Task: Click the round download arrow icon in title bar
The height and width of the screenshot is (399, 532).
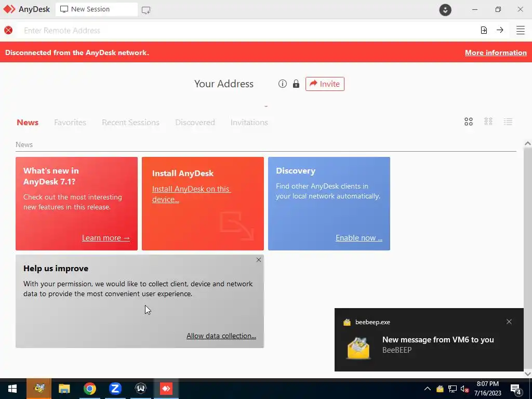Action: point(445,10)
